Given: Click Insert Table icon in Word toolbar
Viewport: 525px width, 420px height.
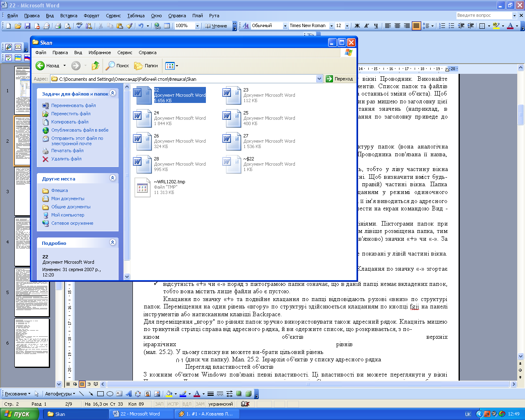Looking at the screenshot, I should pos(167,26).
